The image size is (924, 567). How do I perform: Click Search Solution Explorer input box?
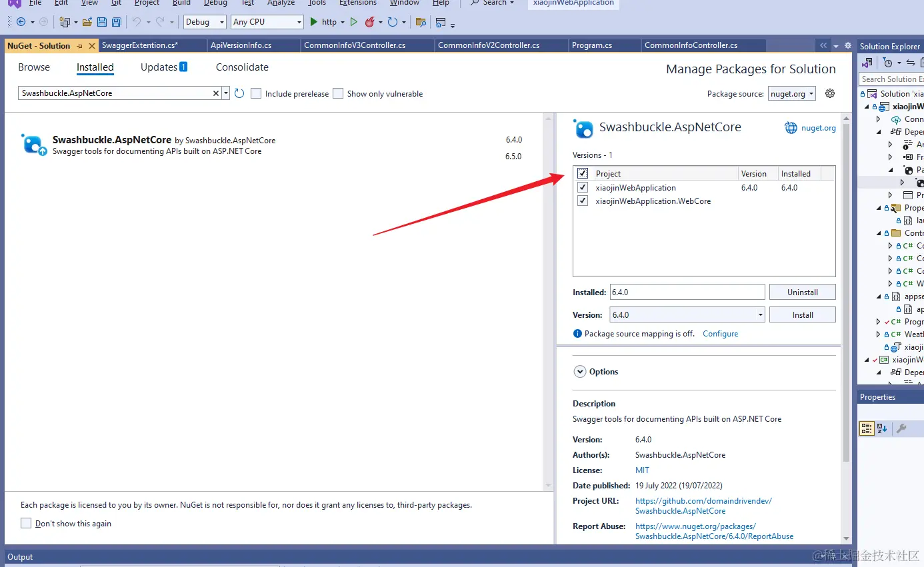click(x=891, y=79)
